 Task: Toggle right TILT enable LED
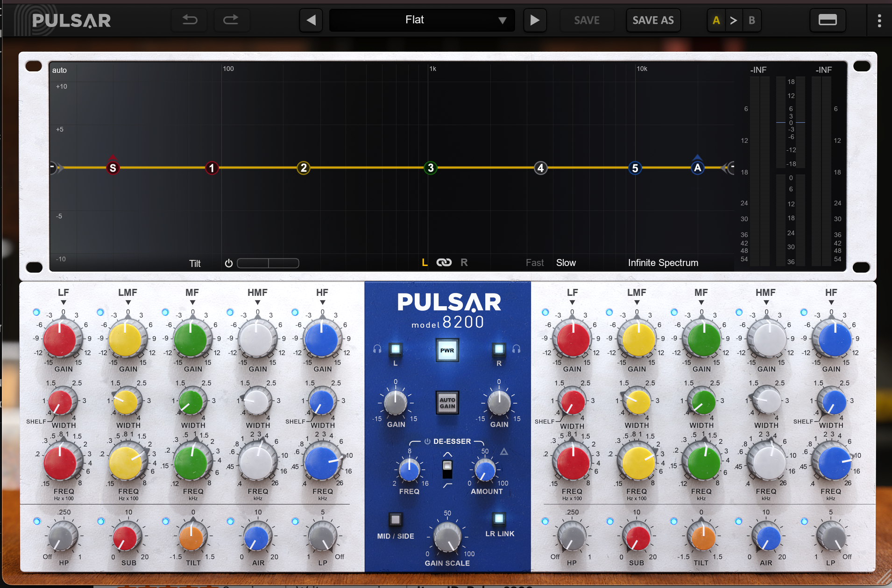click(x=673, y=521)
